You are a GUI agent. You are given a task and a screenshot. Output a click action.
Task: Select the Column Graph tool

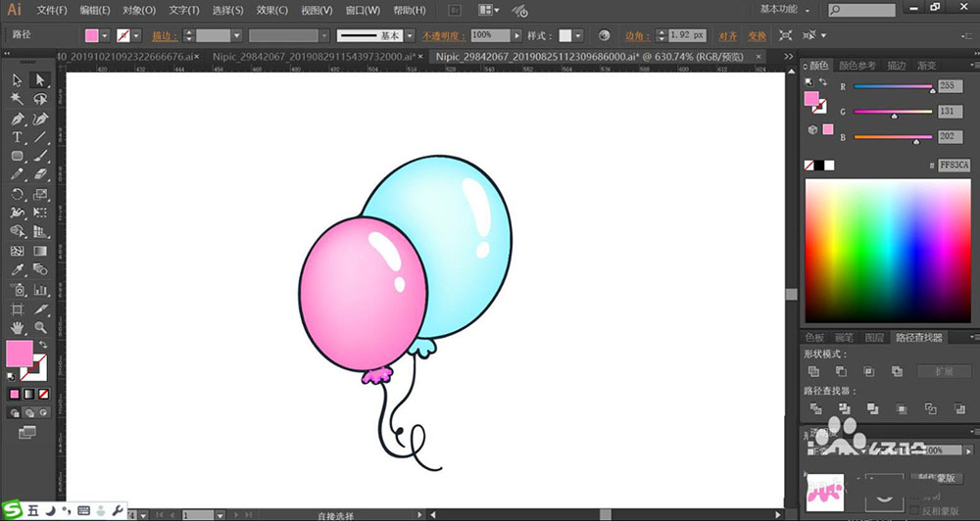pos(40,289)
